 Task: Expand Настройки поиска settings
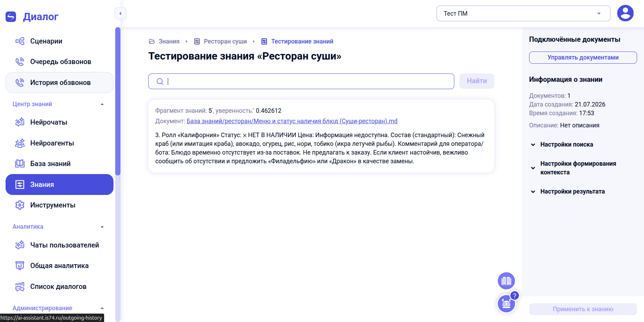coord(566,144)
